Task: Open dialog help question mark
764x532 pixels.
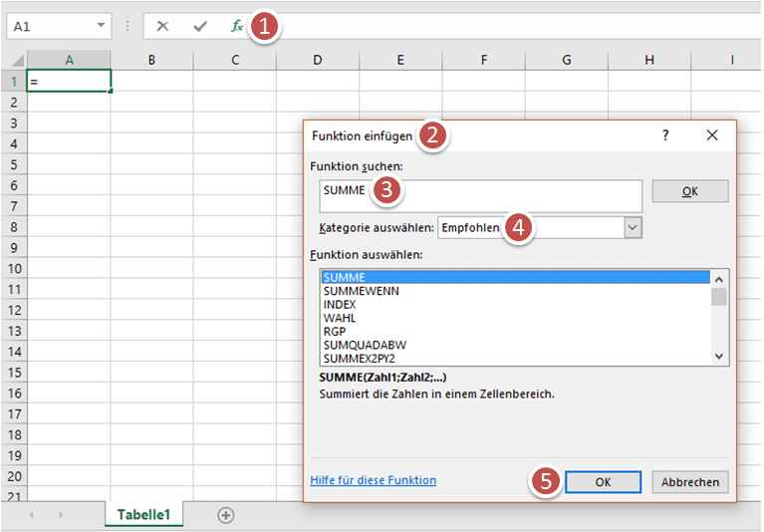Action: point(665,135)
